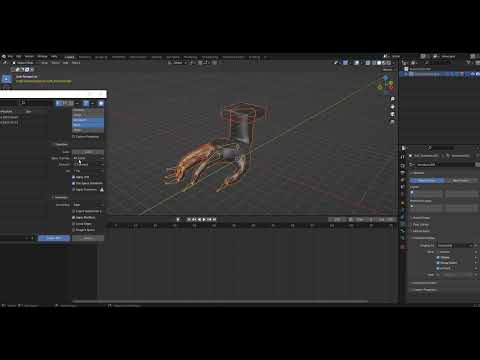The width and height of the screenshot is (480, 360).
Task: Open the Forward axis dropdown
Action: (88, 164)
